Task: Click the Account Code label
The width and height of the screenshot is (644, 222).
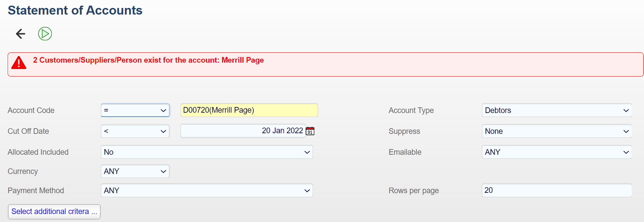Action: [31, 110]
